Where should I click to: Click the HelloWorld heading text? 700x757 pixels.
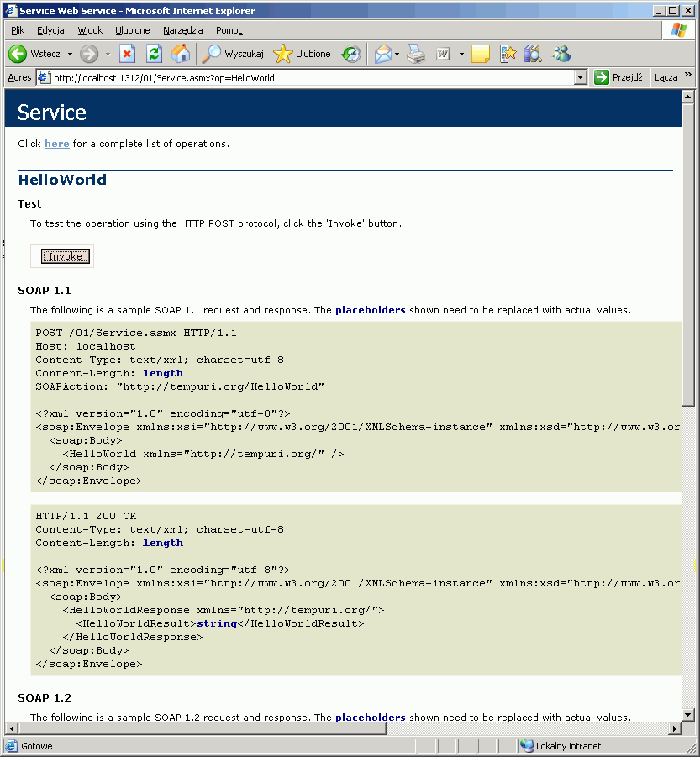click(x=62, y=180)
